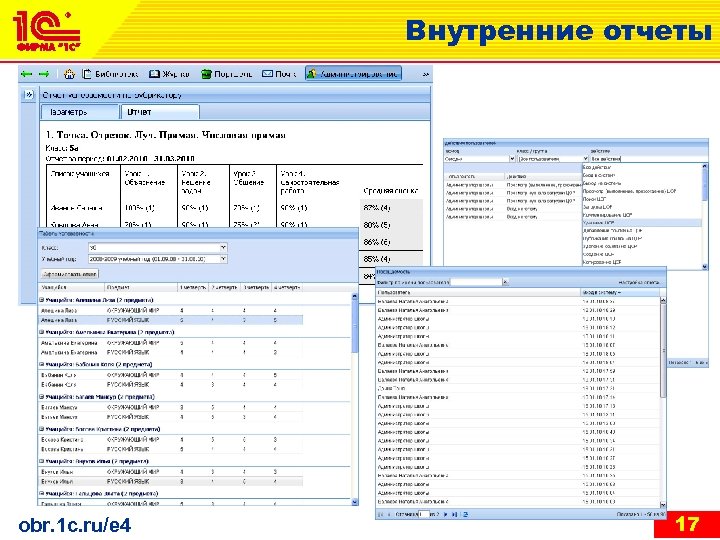Collapse the Багаев Мансур group
The height and width of the screenshot is (540, 720).
[x=41, y=396]
